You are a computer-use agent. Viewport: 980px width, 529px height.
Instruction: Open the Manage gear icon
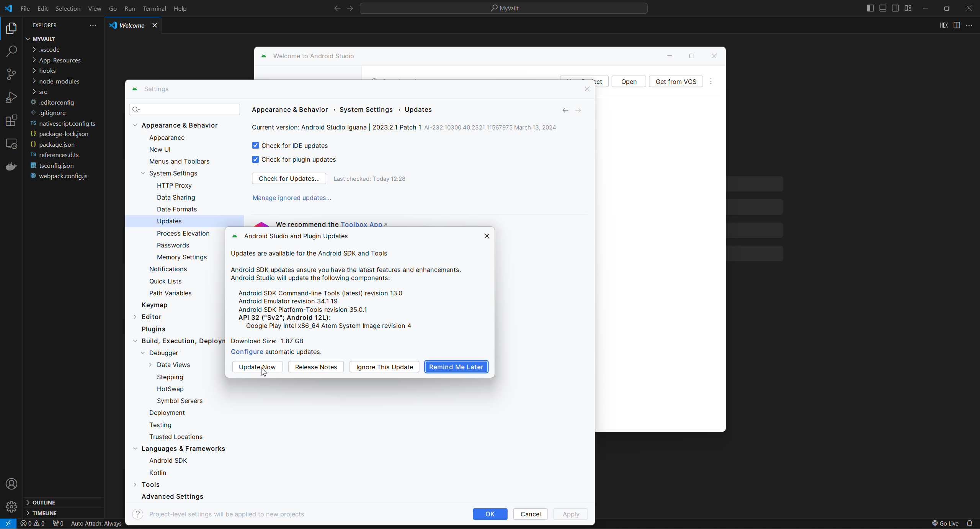coord(11,507)
